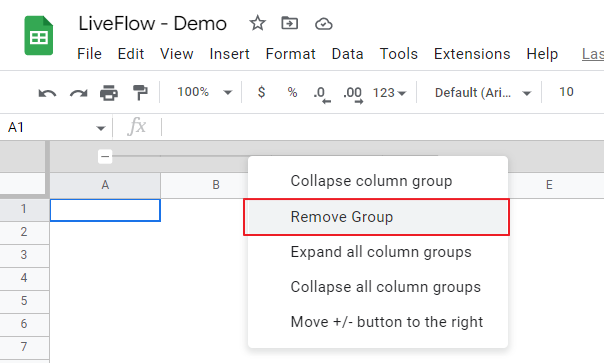Open the Insert menu

pyautogui.click(x=229, y=54)
